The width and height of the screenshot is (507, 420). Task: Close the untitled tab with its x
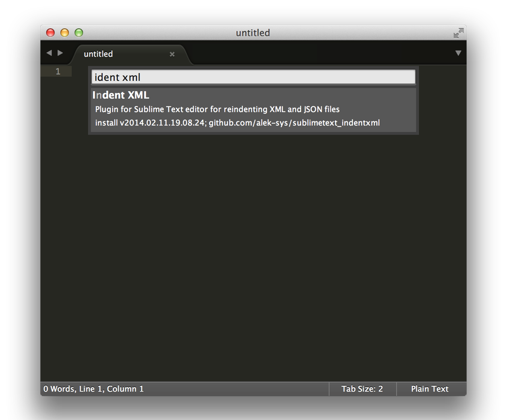click(x=172, y=54)
